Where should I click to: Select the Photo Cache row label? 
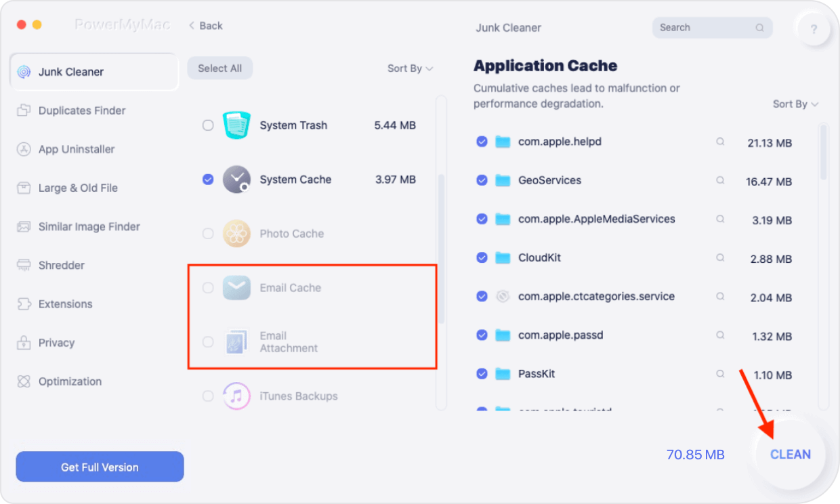(x=292, y=234)
